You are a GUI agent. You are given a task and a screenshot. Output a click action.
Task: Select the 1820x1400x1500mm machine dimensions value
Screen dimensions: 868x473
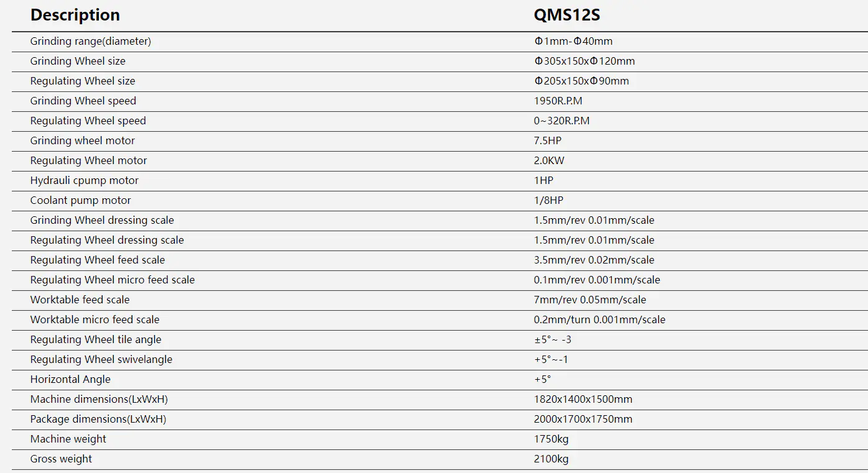coord(583,399)
